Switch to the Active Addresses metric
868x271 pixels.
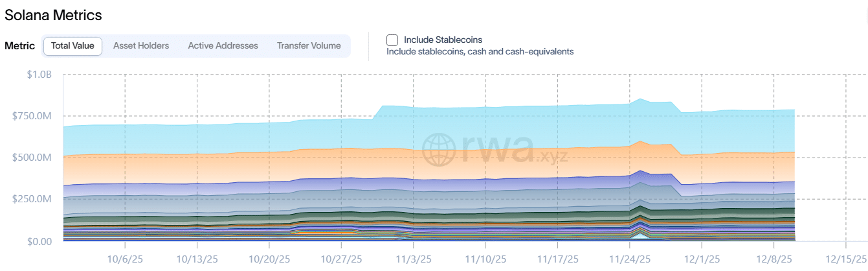223,46
